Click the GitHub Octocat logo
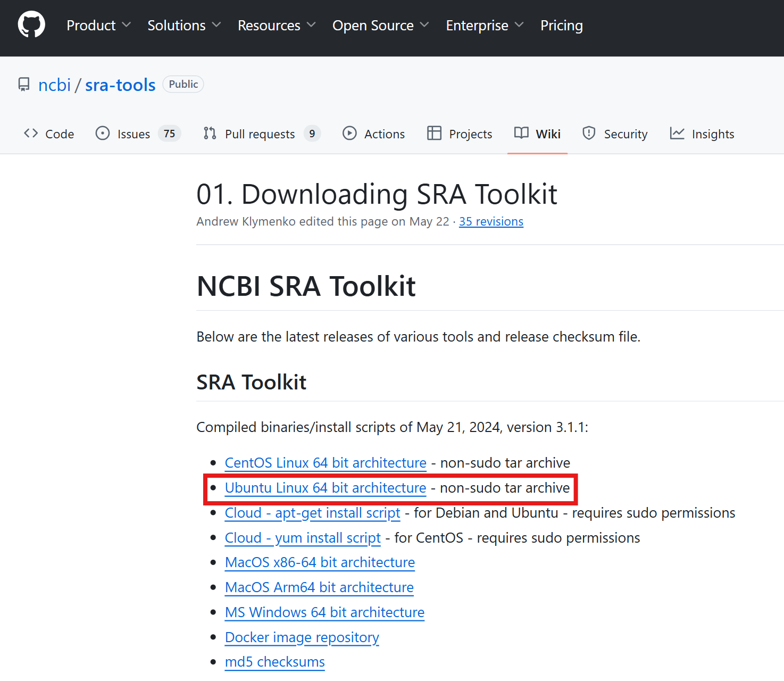 31,24
